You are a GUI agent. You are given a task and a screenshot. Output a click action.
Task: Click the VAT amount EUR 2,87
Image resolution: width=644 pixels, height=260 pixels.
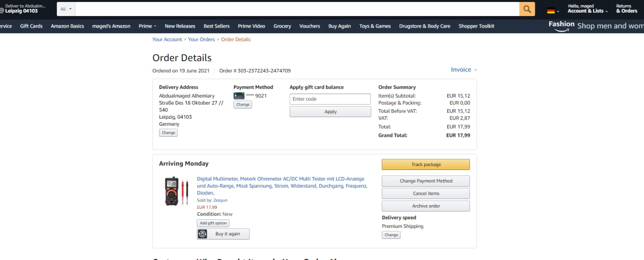click(x=459, y=118)
